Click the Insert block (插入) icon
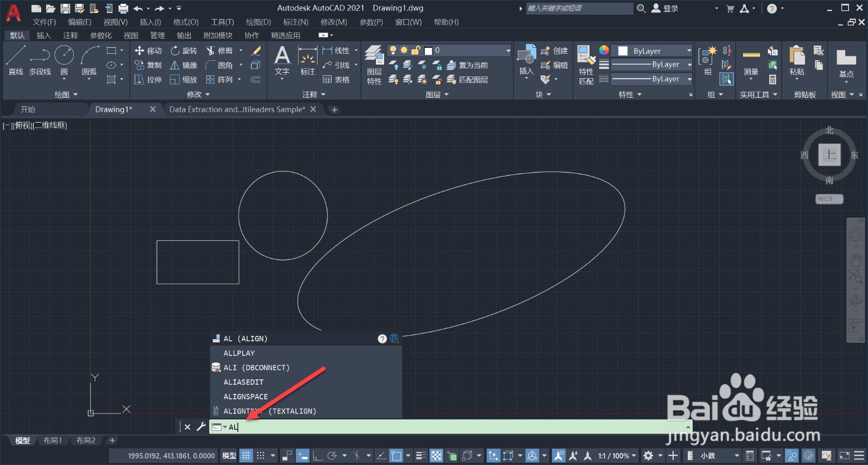 pos(527,60)
